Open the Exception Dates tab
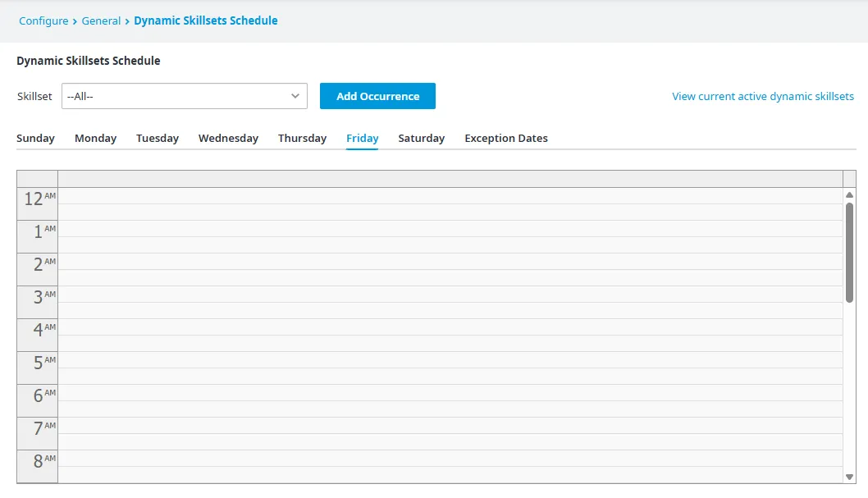The image size is (868, 498). [506, 139]
